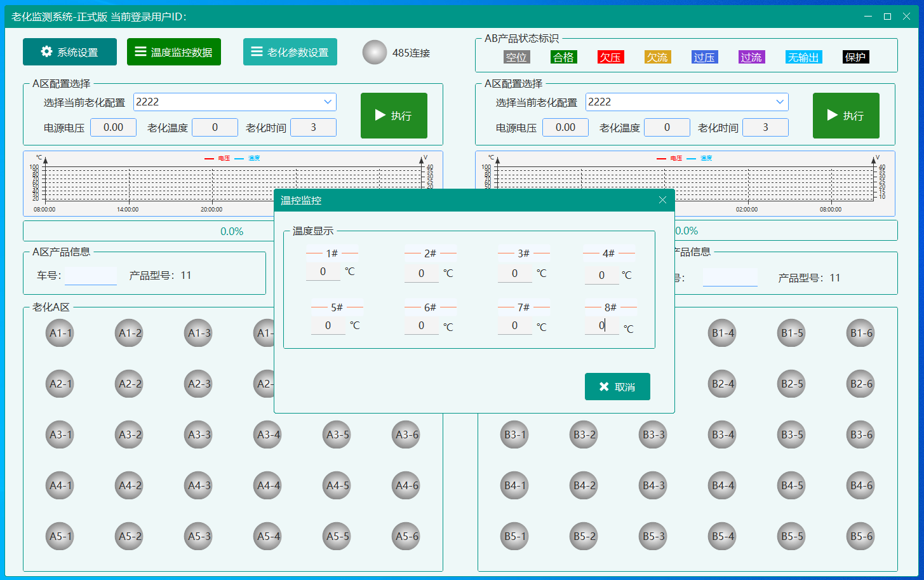
Task: Select slot indicator A2-3
Action: coord(199,384)
